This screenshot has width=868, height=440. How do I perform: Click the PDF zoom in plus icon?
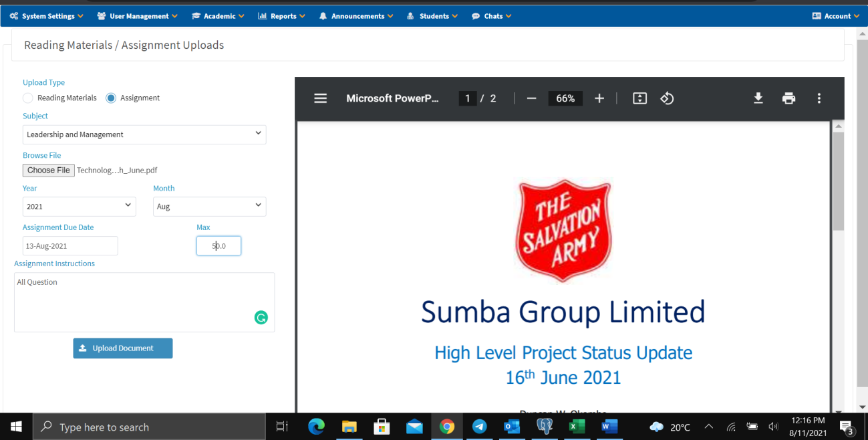[x=599, y=98]
